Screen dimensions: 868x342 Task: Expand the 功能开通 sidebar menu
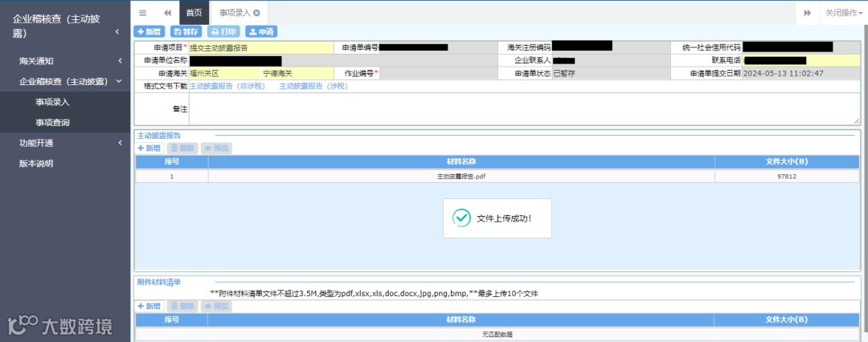(65, 143)
